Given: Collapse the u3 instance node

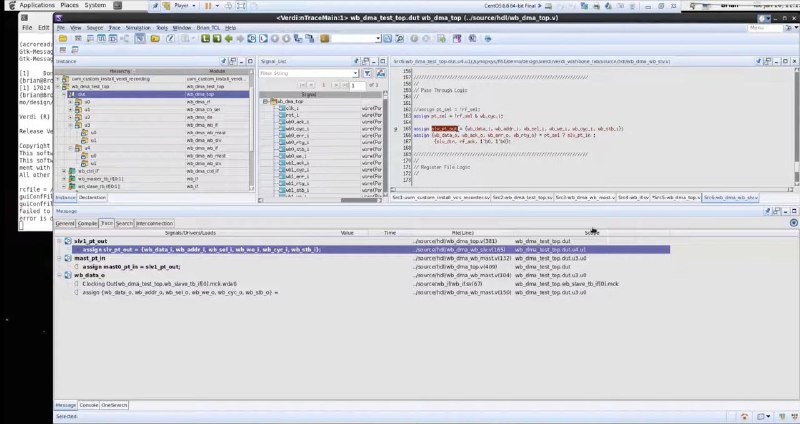Looking at the screenshot, I should pyautogui.click(x=70, y=125).
